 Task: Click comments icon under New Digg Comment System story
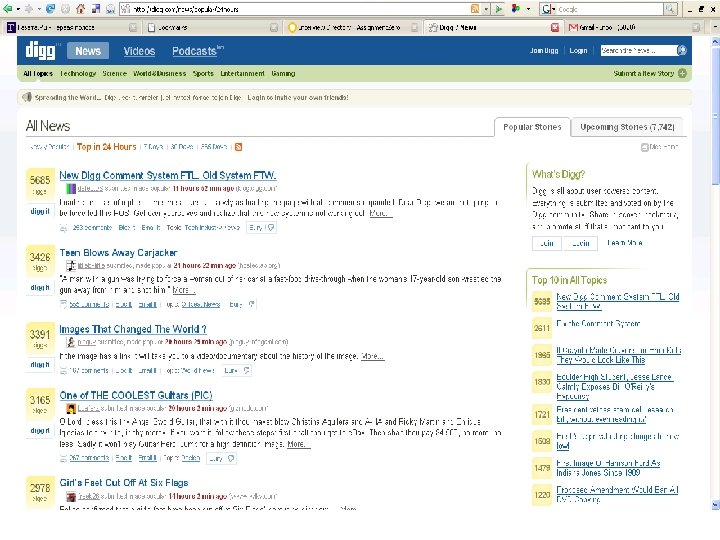tap(63, 227)
